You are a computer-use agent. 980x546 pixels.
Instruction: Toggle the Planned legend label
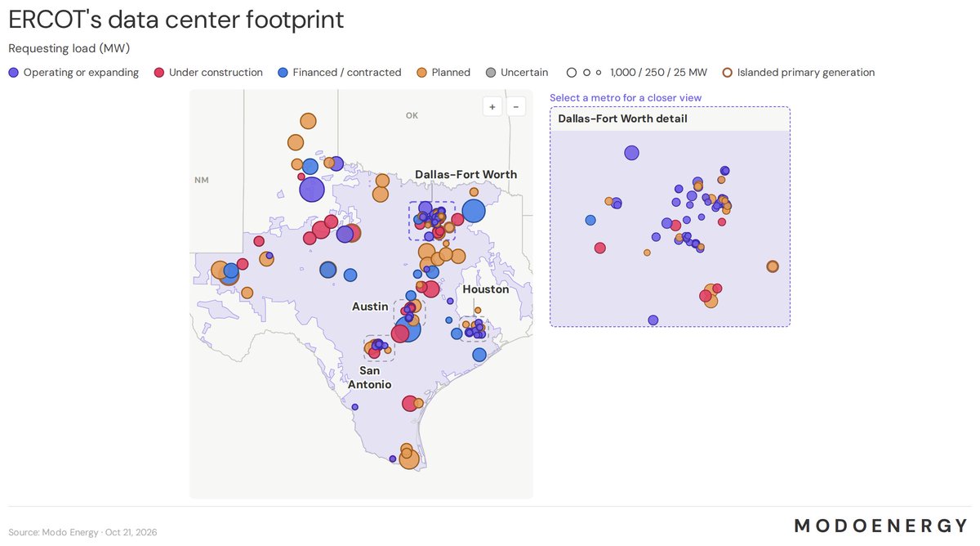pos(451,73)
